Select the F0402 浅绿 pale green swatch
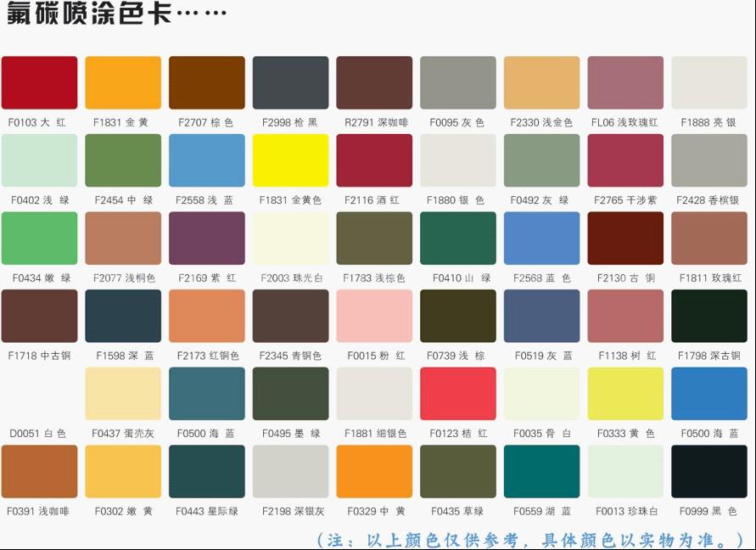The height and width of the screenshot is (550, 756). pyautogui.click(x=39, y=160)
